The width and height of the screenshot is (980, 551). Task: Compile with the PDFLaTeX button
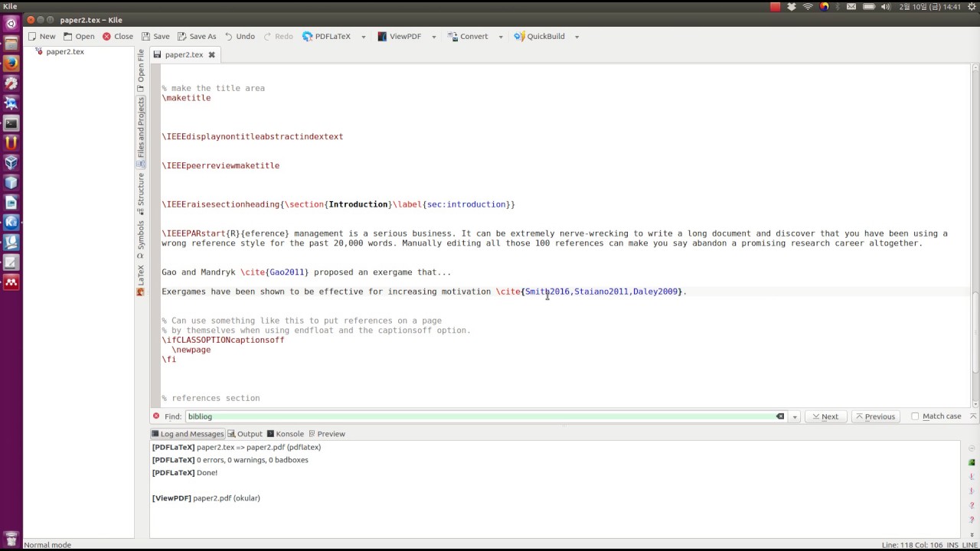pyautogui.click(x=326, y=36)
